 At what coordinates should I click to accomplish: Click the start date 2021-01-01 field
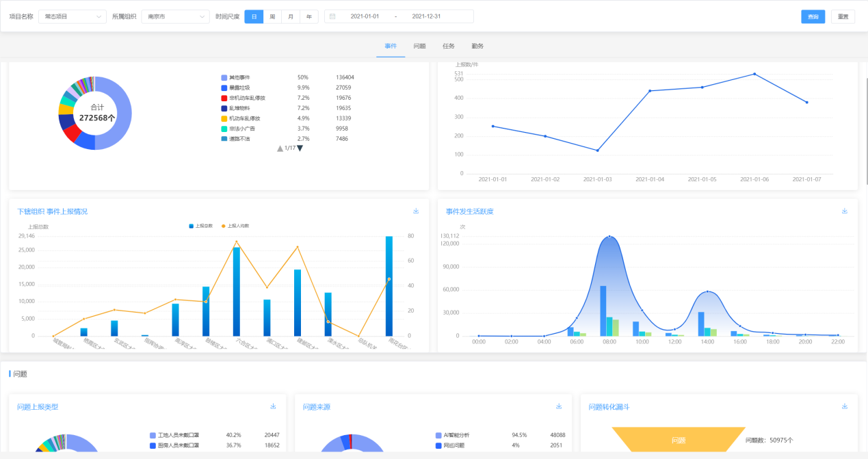pyautogui.click(x=364, y=16)
